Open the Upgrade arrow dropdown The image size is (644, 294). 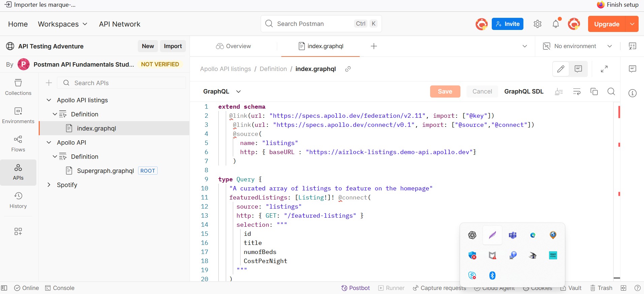632,24
